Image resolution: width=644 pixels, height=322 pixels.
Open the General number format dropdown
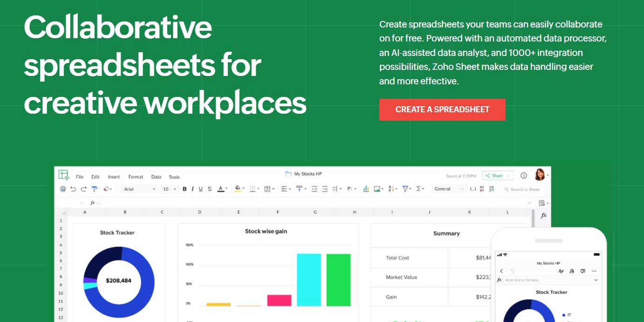pyautogui.click(x=449, y=189)
